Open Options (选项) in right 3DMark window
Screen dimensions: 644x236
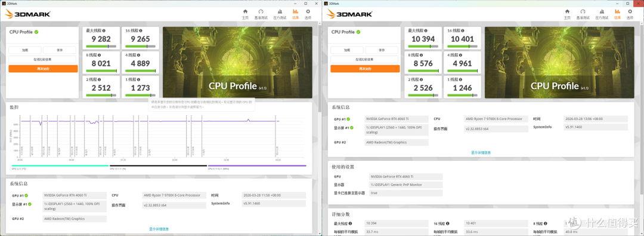coord(630,14)
